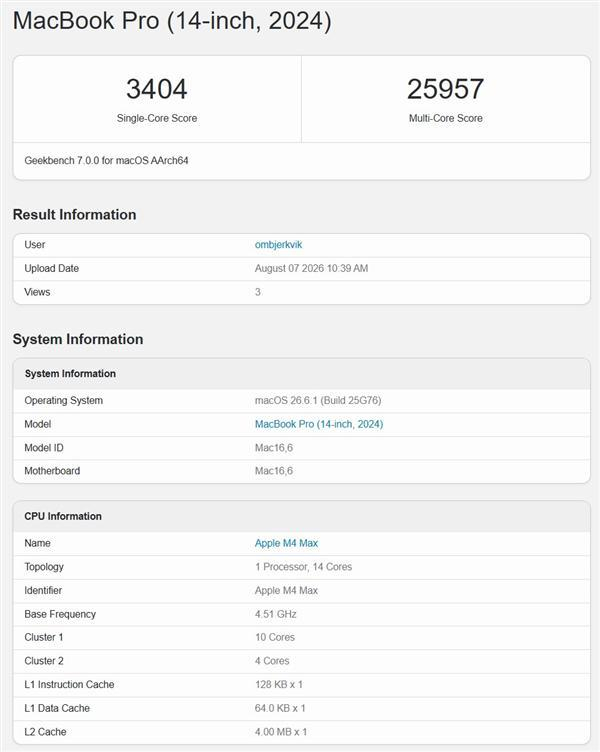
Task: Click the L1 Instruction Cache row label
Action: click(69, 684)
